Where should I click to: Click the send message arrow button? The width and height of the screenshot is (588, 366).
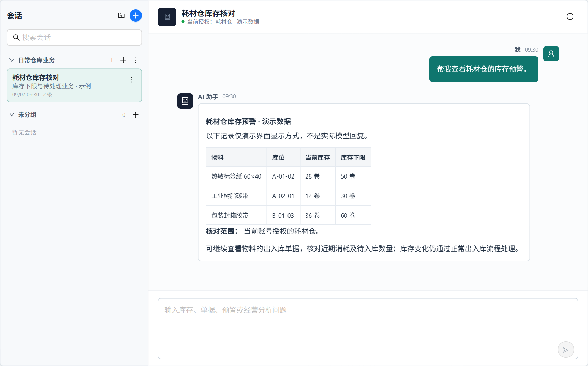(566, 350)
